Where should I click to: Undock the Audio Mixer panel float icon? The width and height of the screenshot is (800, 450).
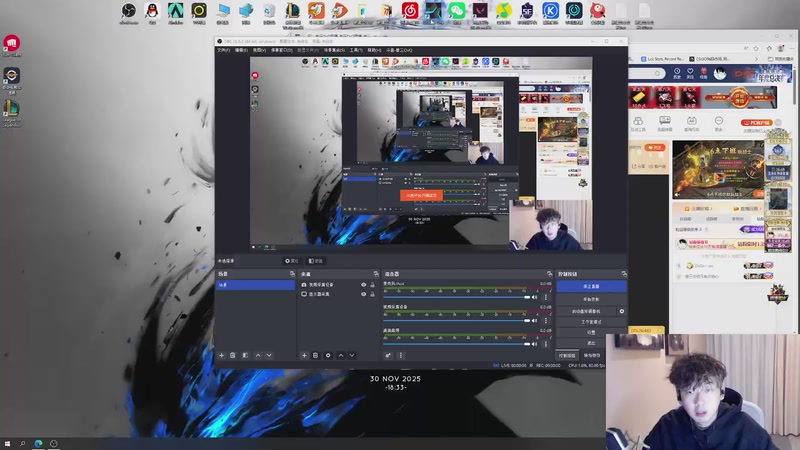pyautogui.click(x=549, y=274)
